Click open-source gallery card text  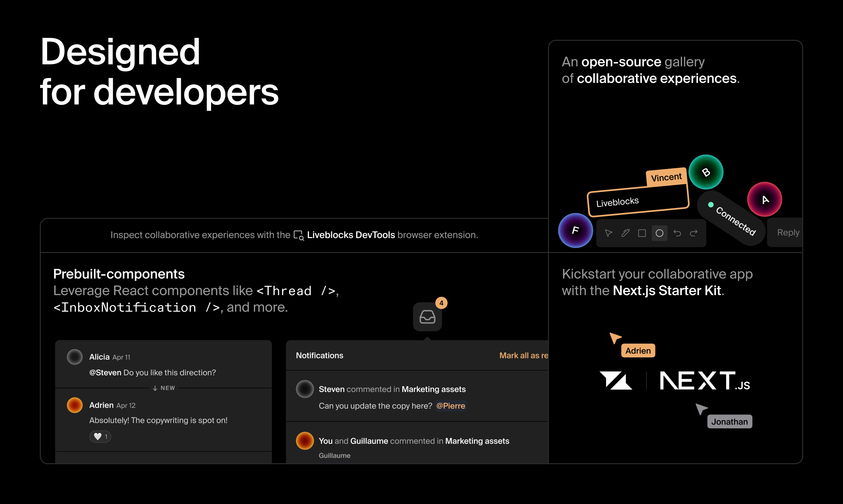(x=651, y=70)
